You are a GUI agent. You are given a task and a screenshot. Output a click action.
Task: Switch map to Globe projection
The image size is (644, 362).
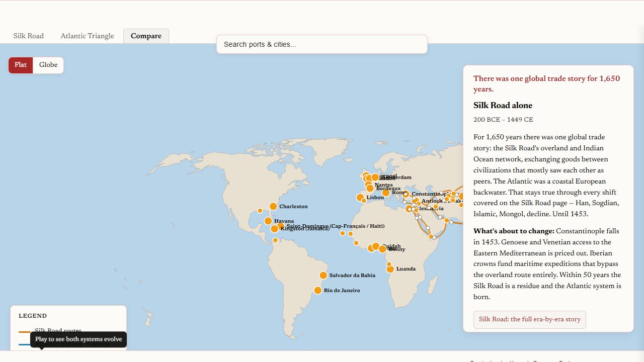tap(48, 65)
